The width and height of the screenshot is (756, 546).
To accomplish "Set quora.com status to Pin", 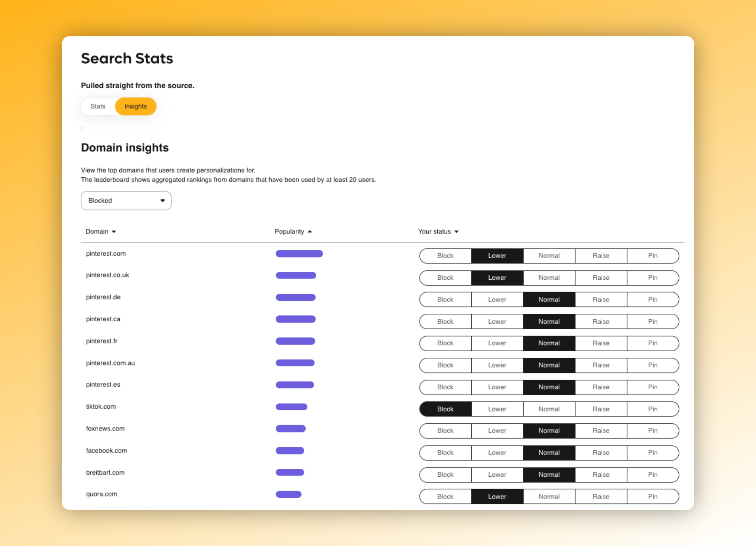I will click(x=653, y=496).
